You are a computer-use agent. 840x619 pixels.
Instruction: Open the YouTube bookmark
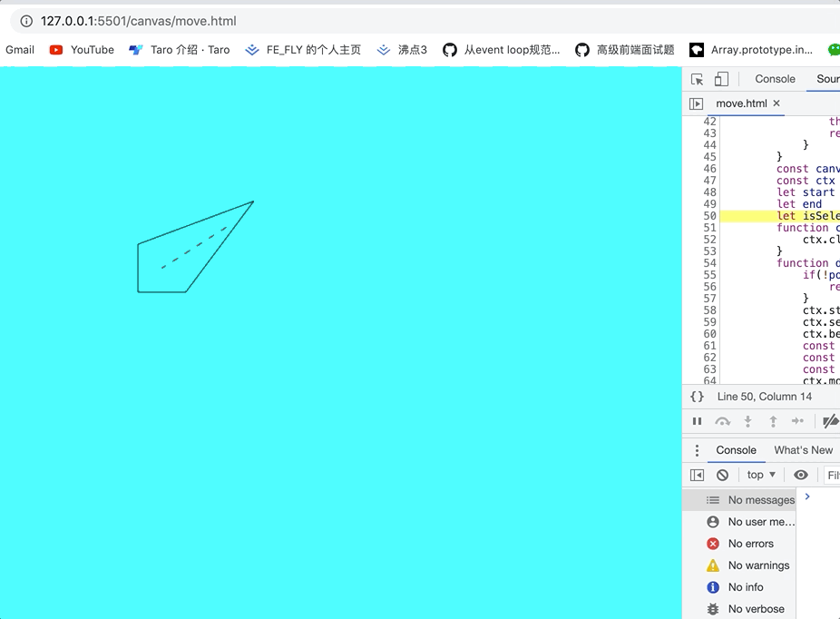point(82,50)
